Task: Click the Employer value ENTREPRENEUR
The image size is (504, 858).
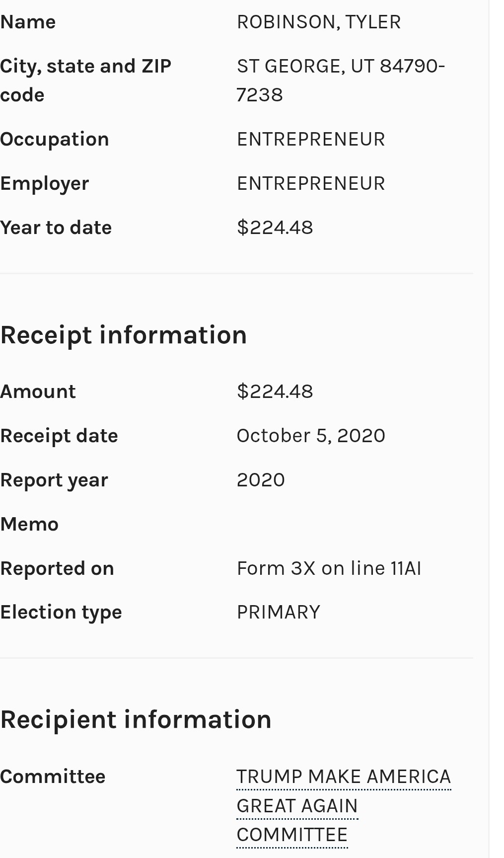Action: tap(310, 184)
